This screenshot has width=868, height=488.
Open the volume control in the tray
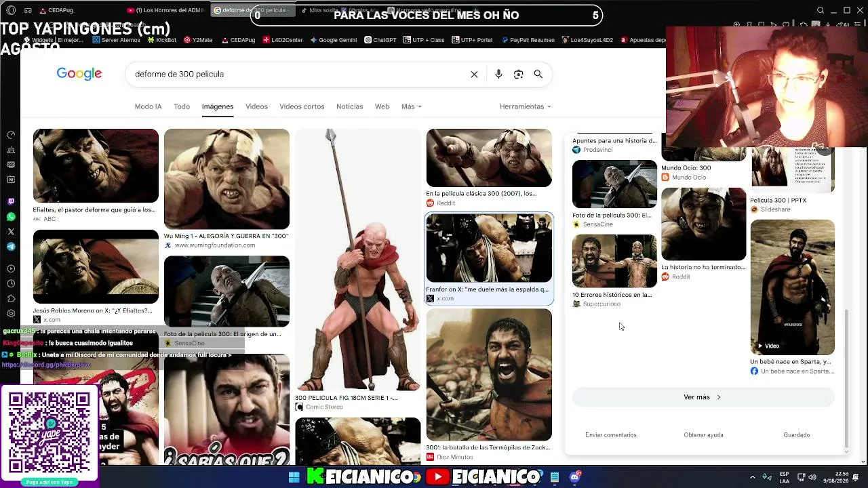[812, 477]
